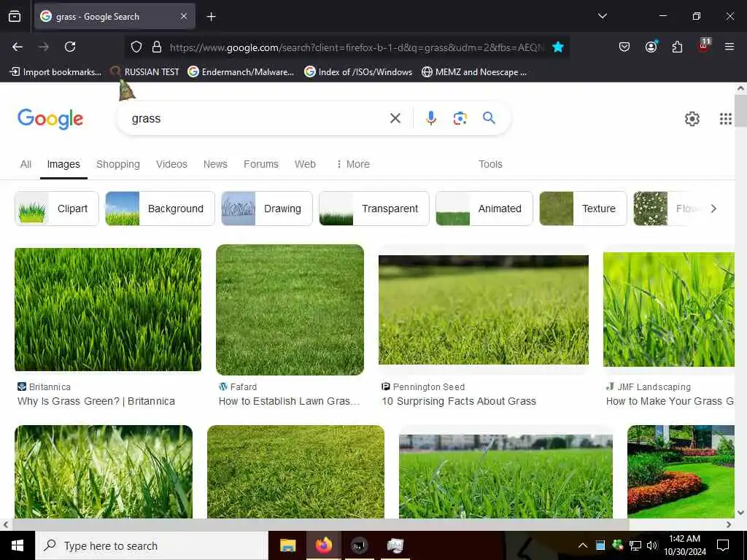
Task: Open Firefox account icon
Action: click(x=651, y=46)
